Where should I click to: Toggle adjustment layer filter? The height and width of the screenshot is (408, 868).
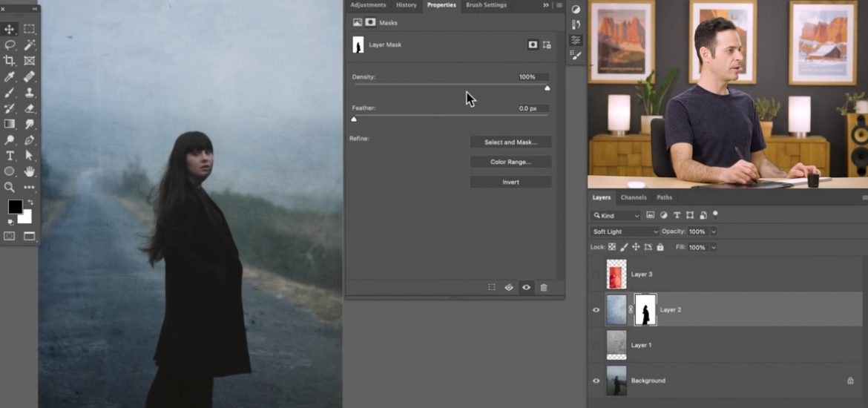(664, 215)
